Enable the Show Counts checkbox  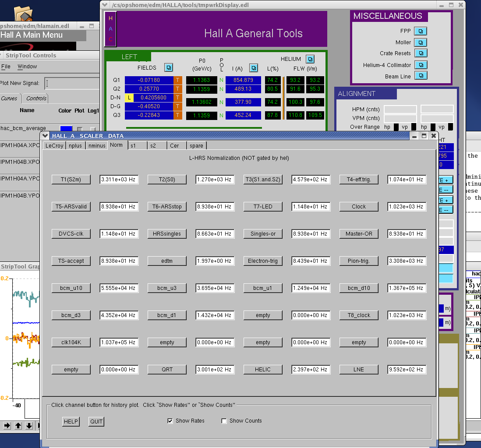(x=224, y=421)
